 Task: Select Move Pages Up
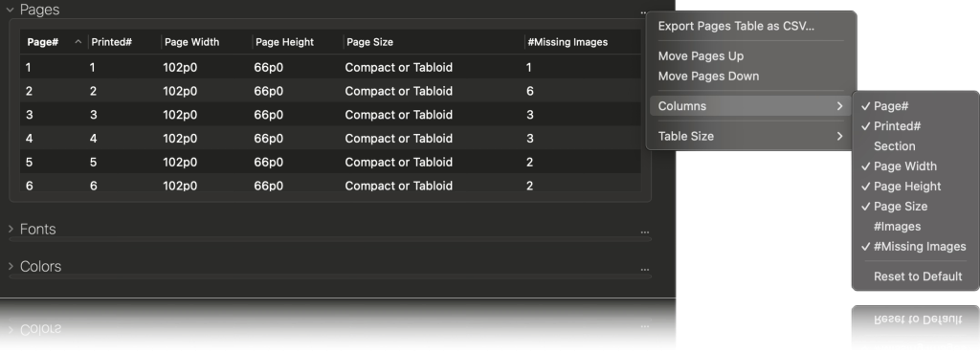pos(701,56)
